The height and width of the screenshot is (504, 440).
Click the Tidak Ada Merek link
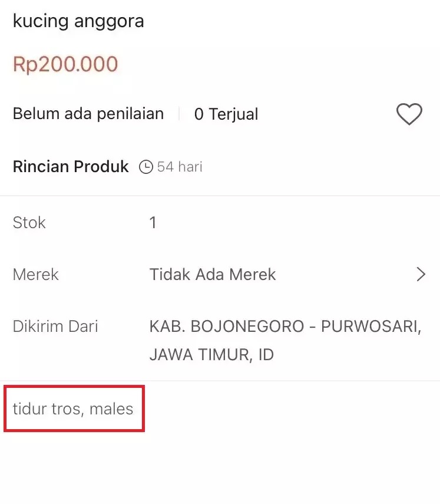[212, 274]
